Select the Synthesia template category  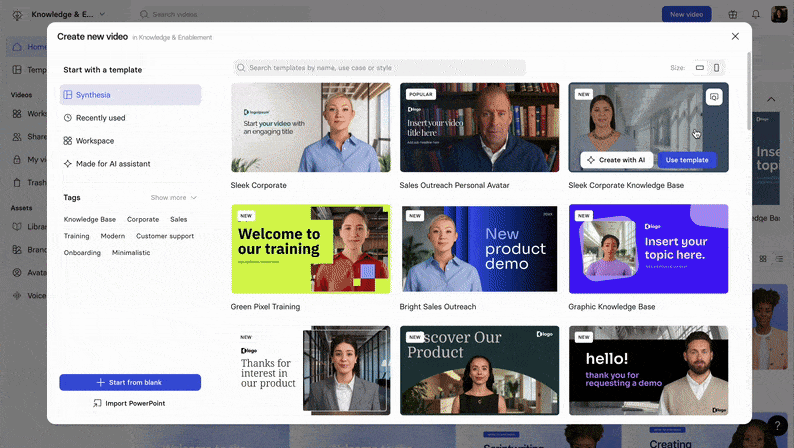(130, 95)
